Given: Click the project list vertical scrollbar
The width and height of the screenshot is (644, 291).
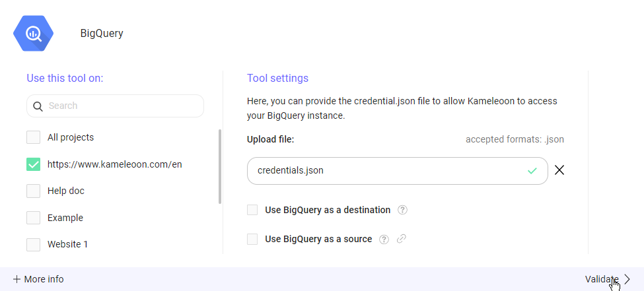Looking at the screenshot, I should coord(220,167).
